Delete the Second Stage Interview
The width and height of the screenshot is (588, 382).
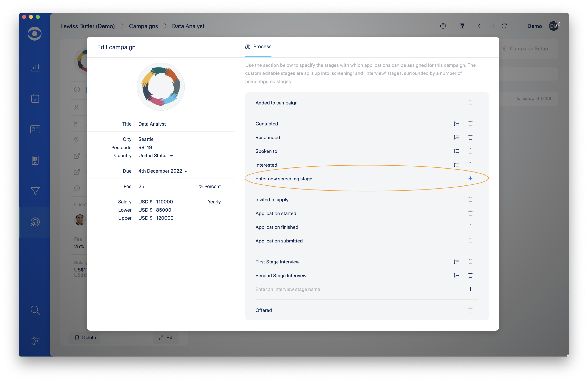(470, 275)
